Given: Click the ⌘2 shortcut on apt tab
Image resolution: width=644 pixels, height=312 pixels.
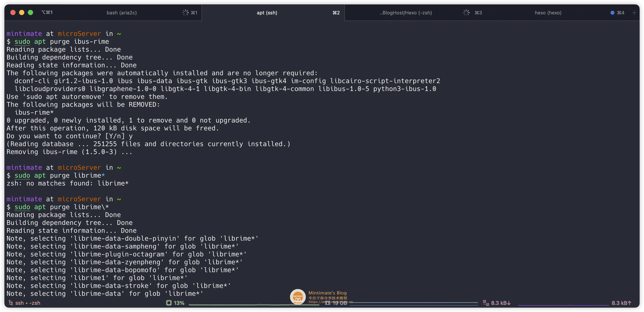Looking at the screenshot, I should coord(336,12).
